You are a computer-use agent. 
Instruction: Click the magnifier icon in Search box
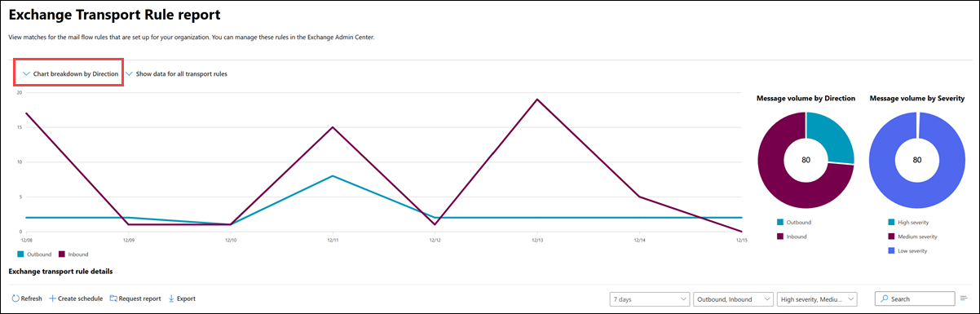(x=885, y=299)
